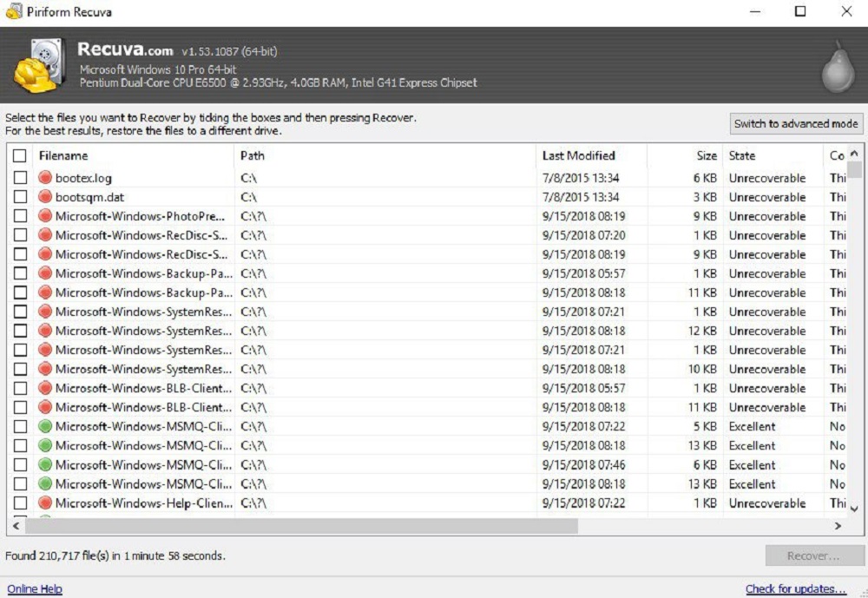Click the 10 KB size cell

(x=702, y=369)
